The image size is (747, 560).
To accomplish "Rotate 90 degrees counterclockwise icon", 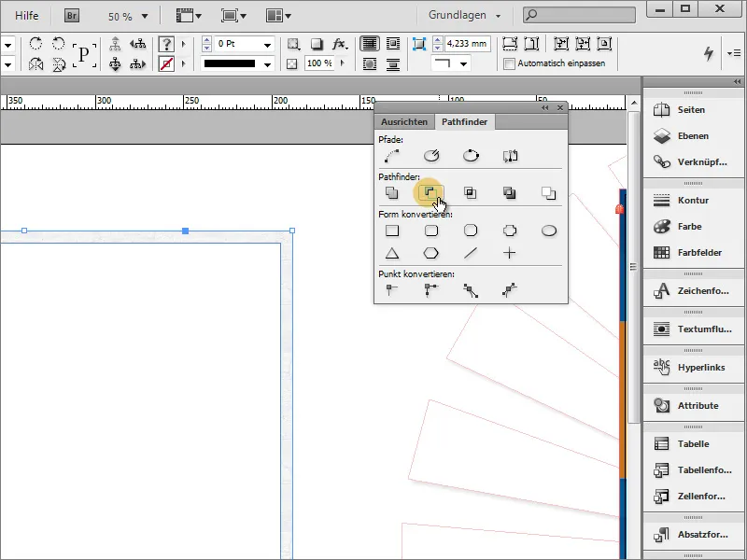I will point(59,44).
